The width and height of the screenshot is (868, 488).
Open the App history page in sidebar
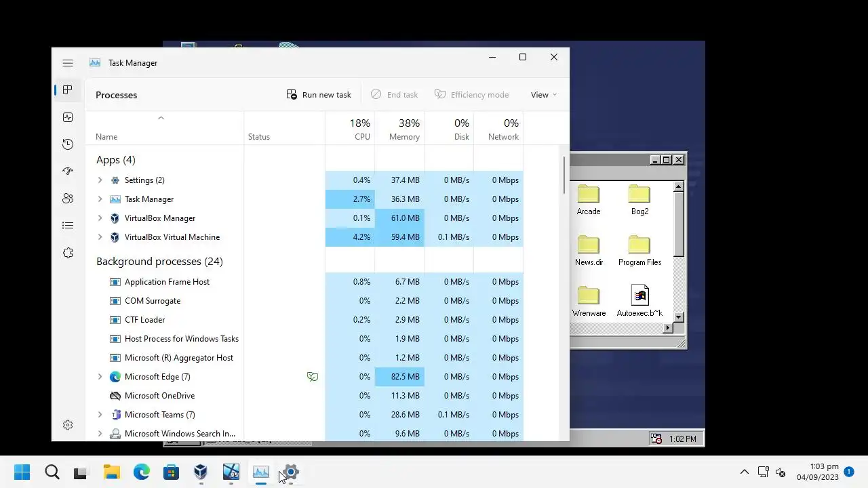coord(68,144)
